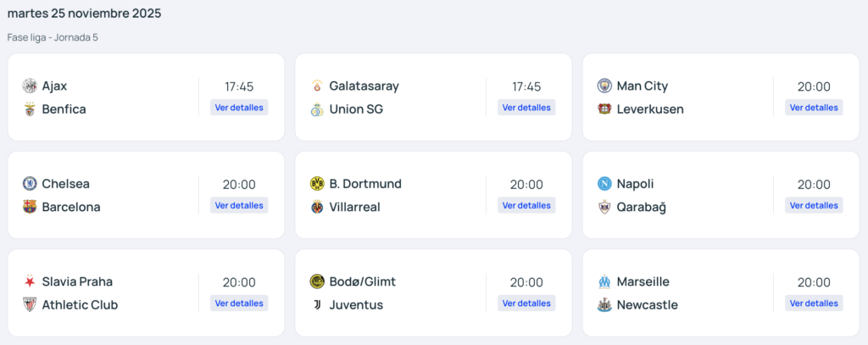Click the Napoli club badge
This screenshot has width=868, height=345.
[x=604, y=184]
